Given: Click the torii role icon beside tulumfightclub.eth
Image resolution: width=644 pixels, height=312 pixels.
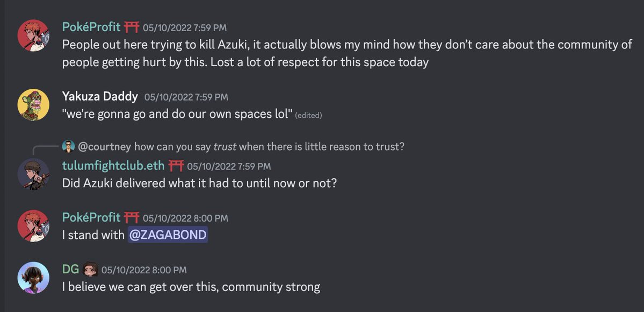Looking at the screenshot, I should coord(177,166).
